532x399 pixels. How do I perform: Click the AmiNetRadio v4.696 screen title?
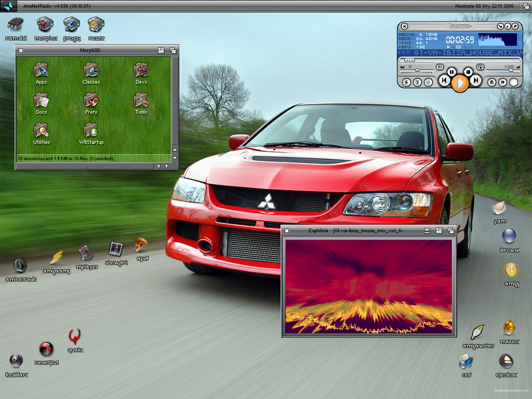57,6
